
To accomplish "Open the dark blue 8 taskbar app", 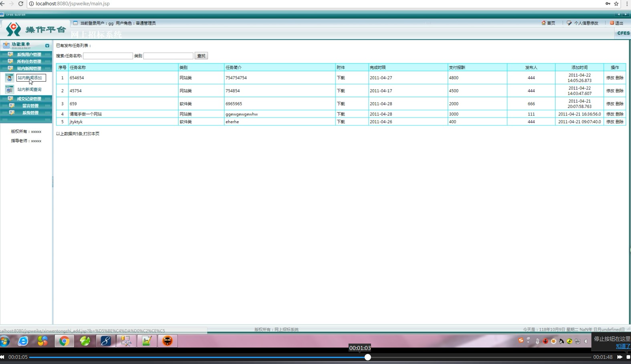I will (106, 341).
